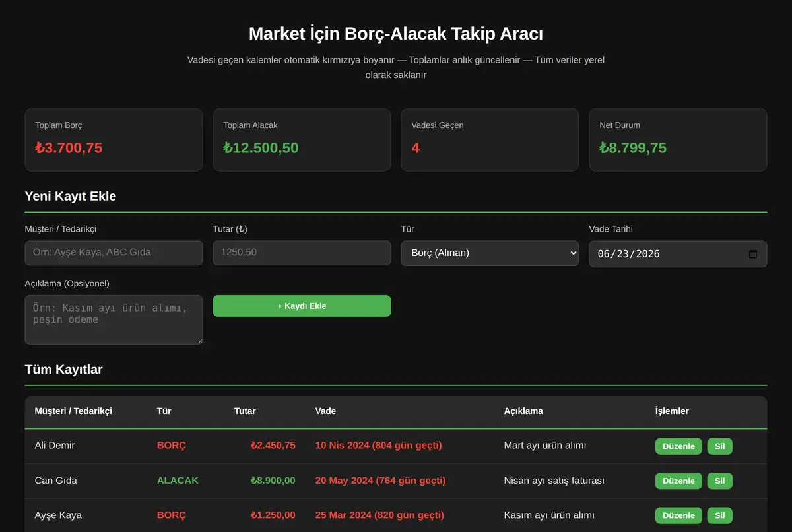792x532 pixels.
Task: Click the date 25 Mar 2024 (820 gün geçti)
Action: pyautogui.click(x=380, y=515)
